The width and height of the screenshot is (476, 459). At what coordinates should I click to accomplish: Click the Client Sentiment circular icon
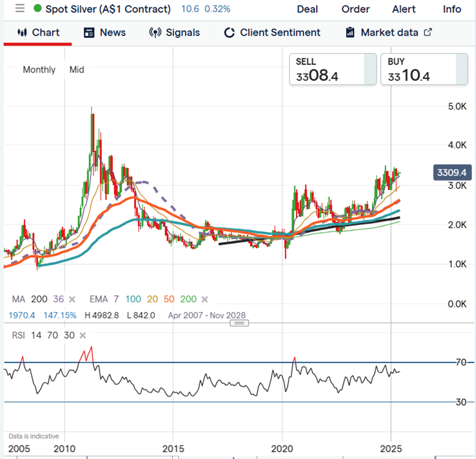[x=230, y=33]
